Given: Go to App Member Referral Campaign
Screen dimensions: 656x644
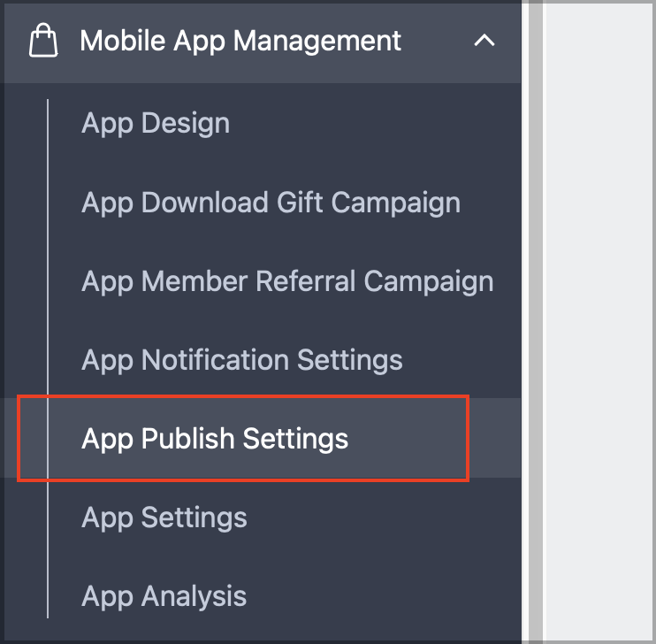Looking at the screenshot, I should [287, 281].
